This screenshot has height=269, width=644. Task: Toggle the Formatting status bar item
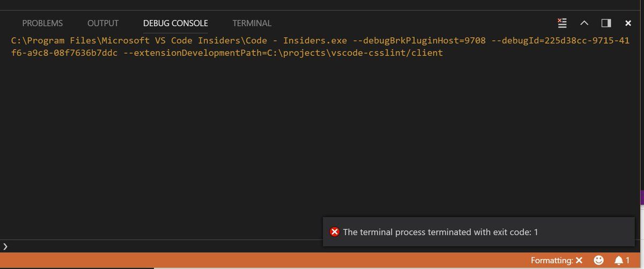click(556, 260)
